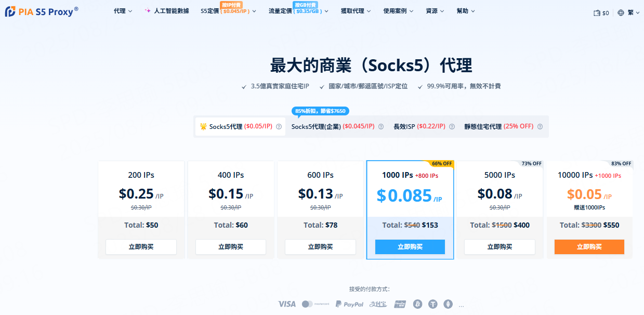Click the question mark next to 長效ISP

452,127
